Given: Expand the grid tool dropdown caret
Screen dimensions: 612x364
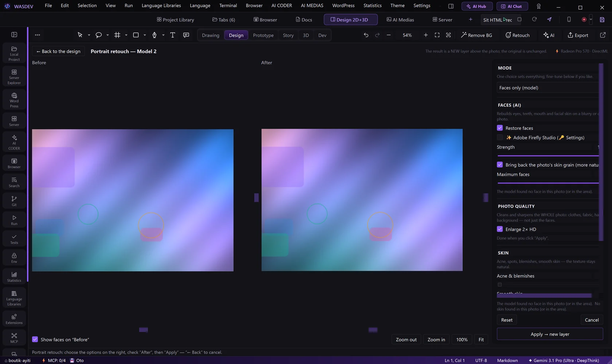Looking at the screenshot, I should 126,35.
